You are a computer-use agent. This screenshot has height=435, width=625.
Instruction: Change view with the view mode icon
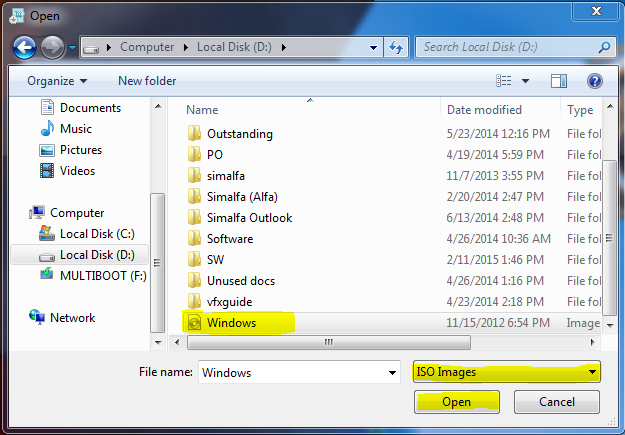pyautogui.click(x=504, y=81)
